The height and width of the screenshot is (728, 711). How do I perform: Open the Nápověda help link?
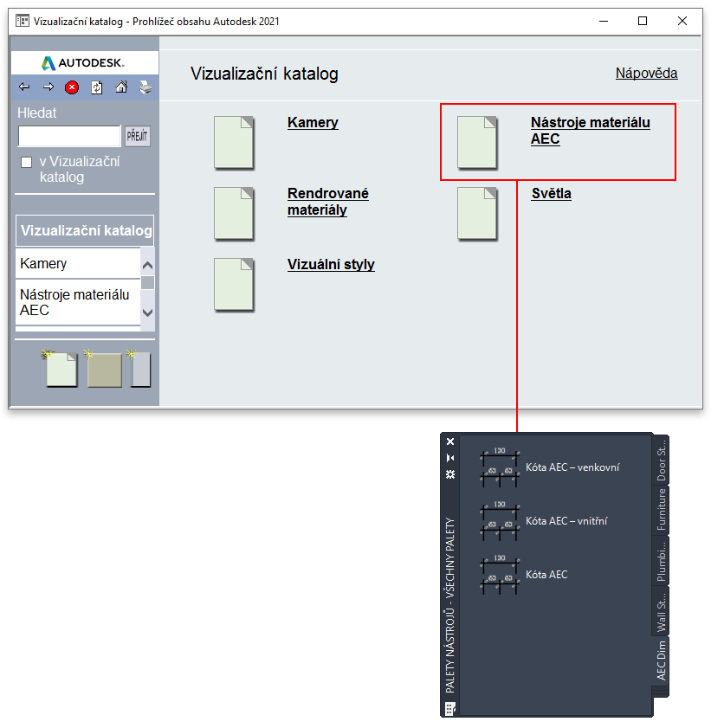[646, 74]
